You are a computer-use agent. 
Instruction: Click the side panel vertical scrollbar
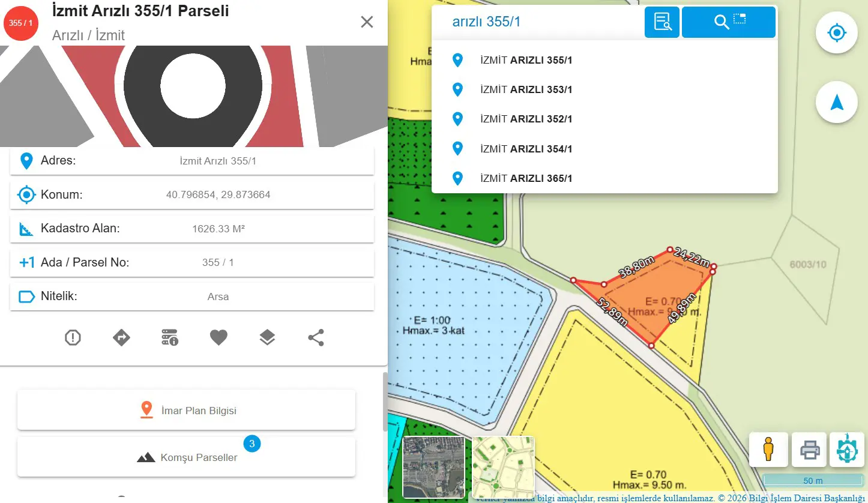tap(385, 402)
